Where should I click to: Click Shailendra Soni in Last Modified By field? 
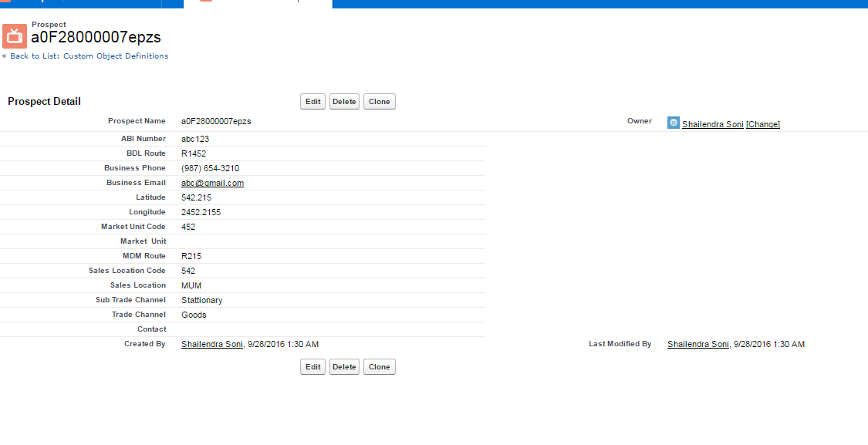pyautogui.click(x=697, y=344)
